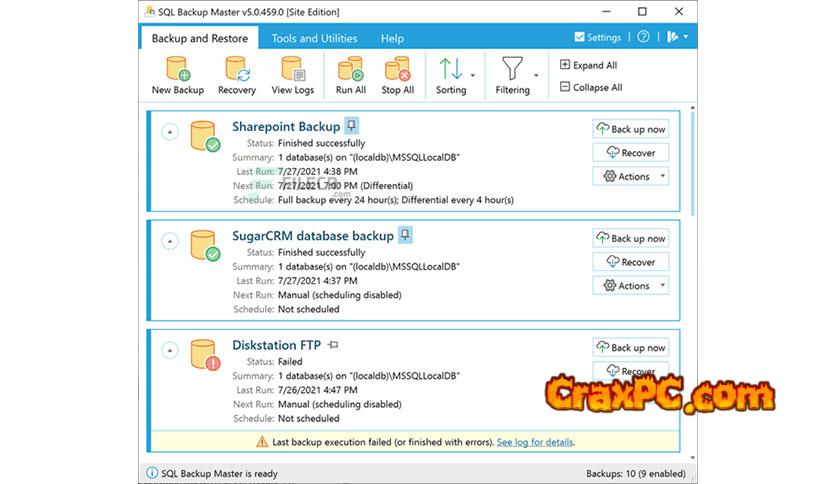
Task: Open Actions for Sharepoint Backup
Action: (631, 176)
